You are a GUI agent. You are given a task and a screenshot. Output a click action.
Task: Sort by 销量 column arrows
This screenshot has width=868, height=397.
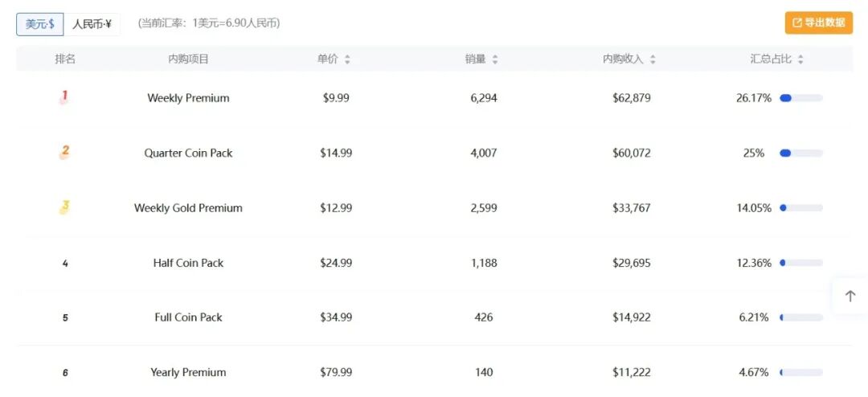(x=495, y=59)
